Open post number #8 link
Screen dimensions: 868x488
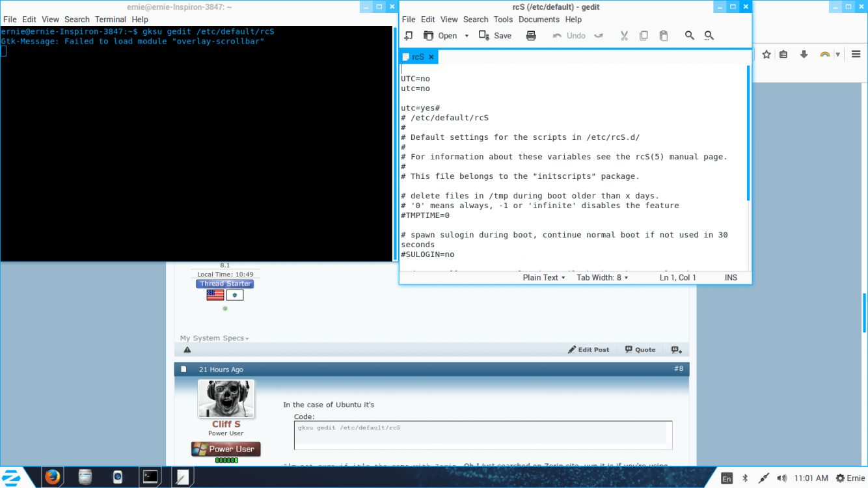tap(679, 369)
